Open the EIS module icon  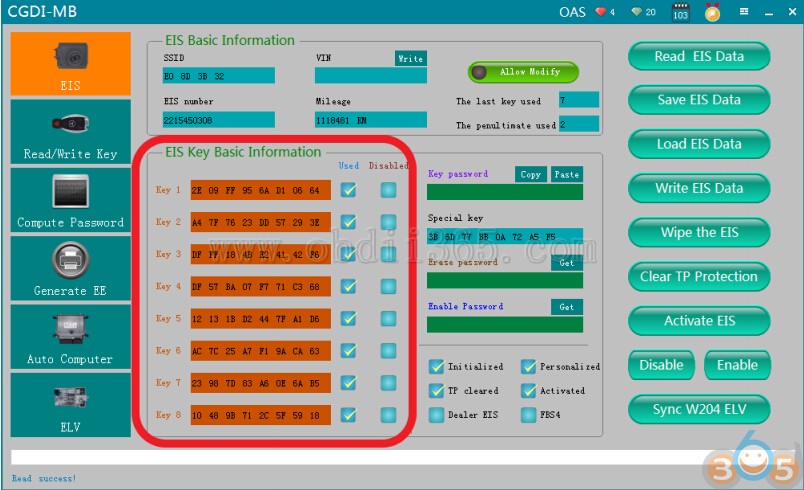coord(71,64)
